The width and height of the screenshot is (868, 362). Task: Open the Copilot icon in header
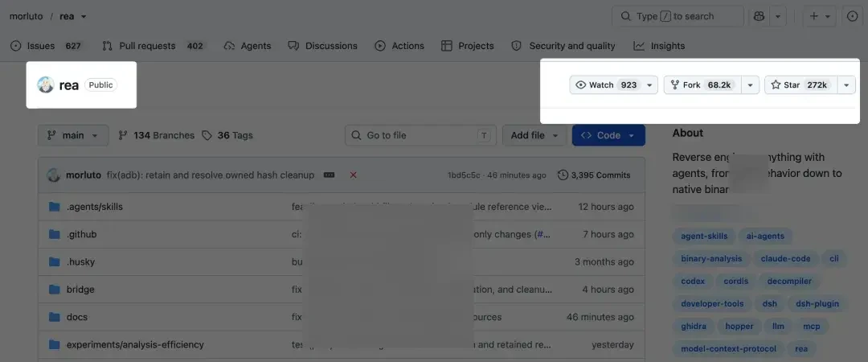point(759,16)
